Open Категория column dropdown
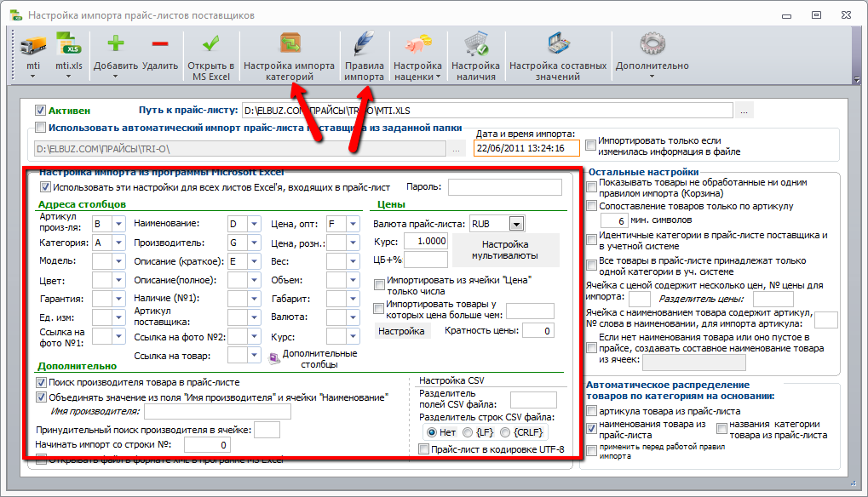This screenshot has width=868, height=497. (119, 243)
